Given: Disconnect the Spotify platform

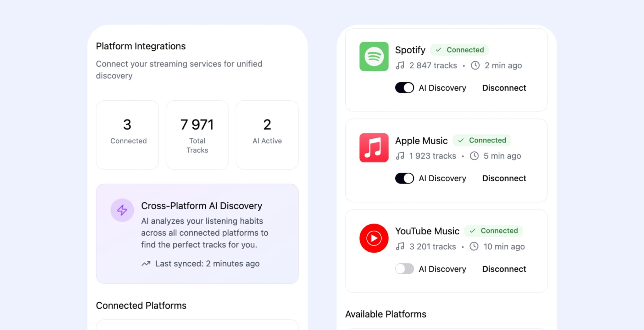Looking at the screenshot, I should [504, 88].
